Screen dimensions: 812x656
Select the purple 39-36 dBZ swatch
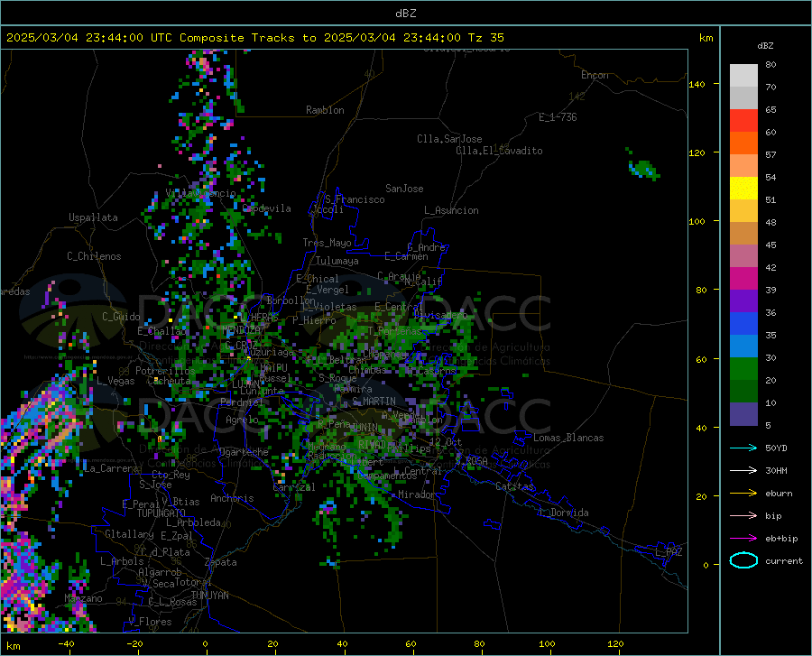coord(743,301)
